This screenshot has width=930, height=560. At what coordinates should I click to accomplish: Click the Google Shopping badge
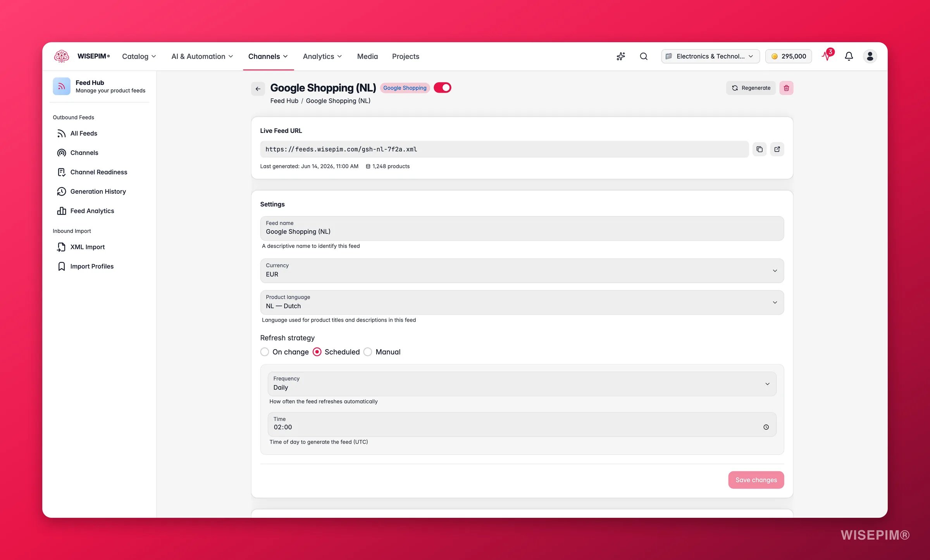coord(405,88)
